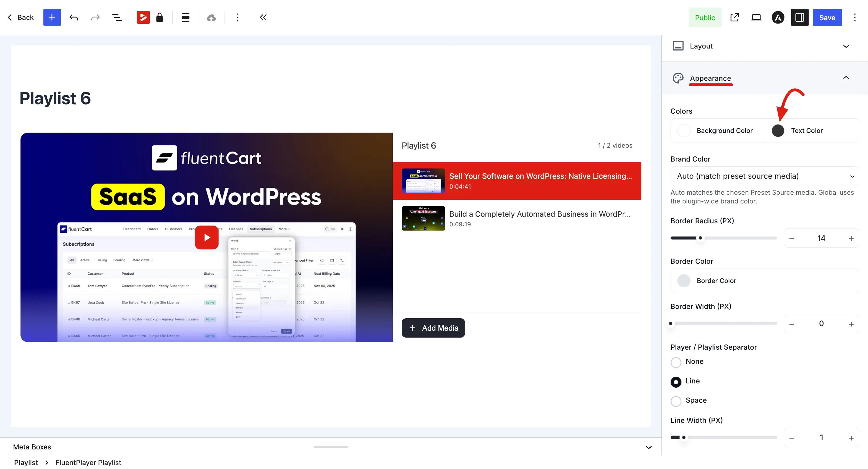Click the Line Width number field
The image size is (868, 469).
pos(821,437)
